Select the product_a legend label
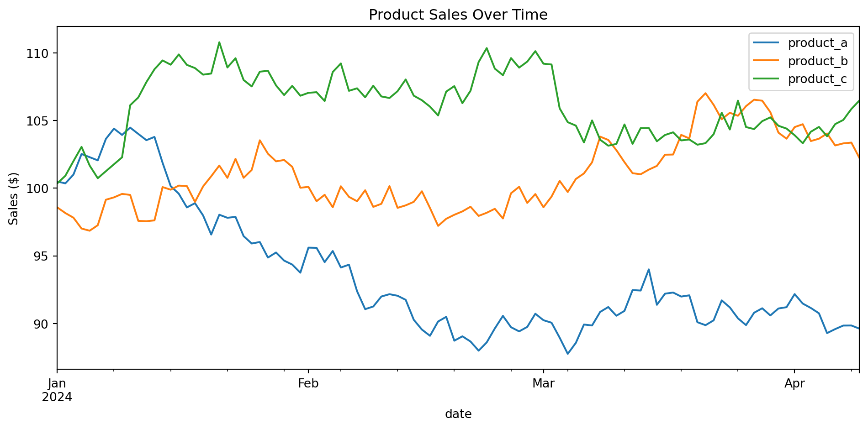868x429 pixels. tap(818, 43)
